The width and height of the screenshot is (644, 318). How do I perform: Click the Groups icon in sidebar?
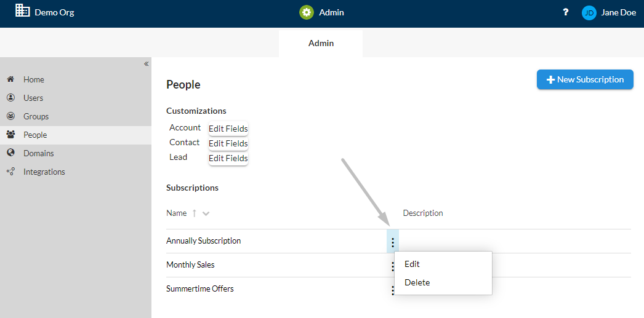click(x=10, y=116)
